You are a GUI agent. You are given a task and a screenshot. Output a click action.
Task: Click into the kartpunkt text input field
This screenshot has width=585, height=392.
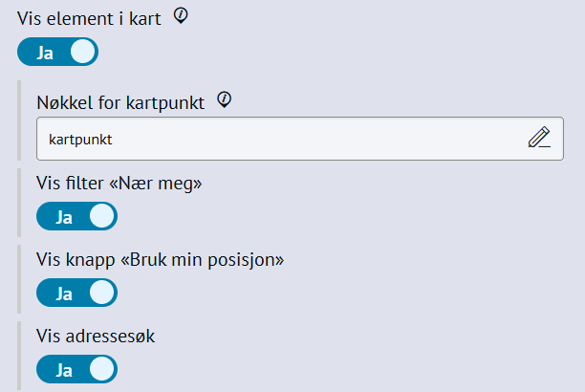(x=277, y=139)
